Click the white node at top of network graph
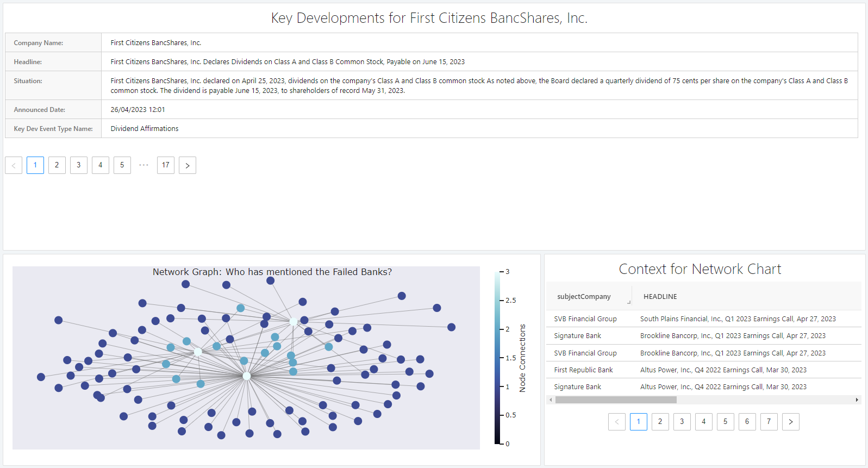This screenshot has height=468, width=868. click(294, 321)
